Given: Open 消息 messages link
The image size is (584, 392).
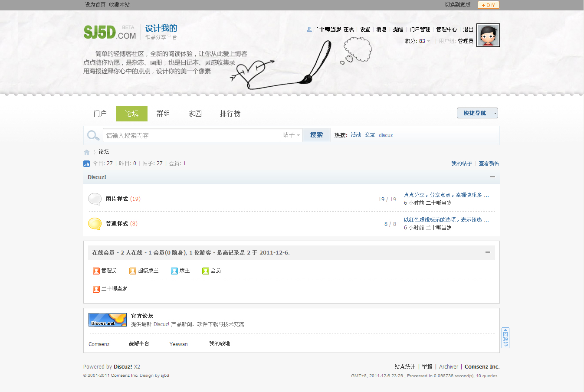Looking at the screenshot, I should click(381, 29).
